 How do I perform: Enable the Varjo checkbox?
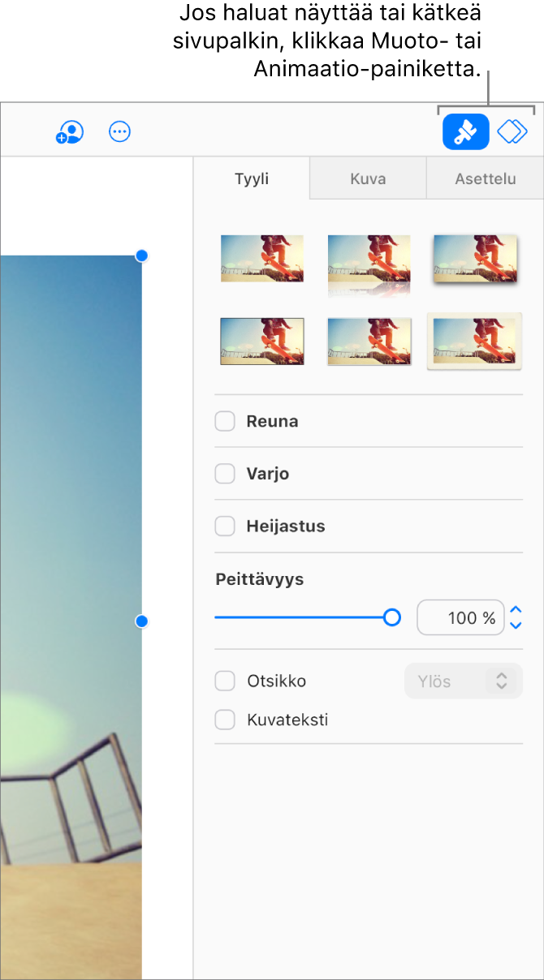pos(225,474)
